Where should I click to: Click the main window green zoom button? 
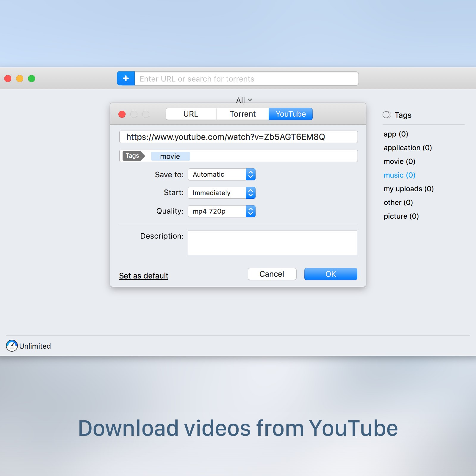(32, 79)
